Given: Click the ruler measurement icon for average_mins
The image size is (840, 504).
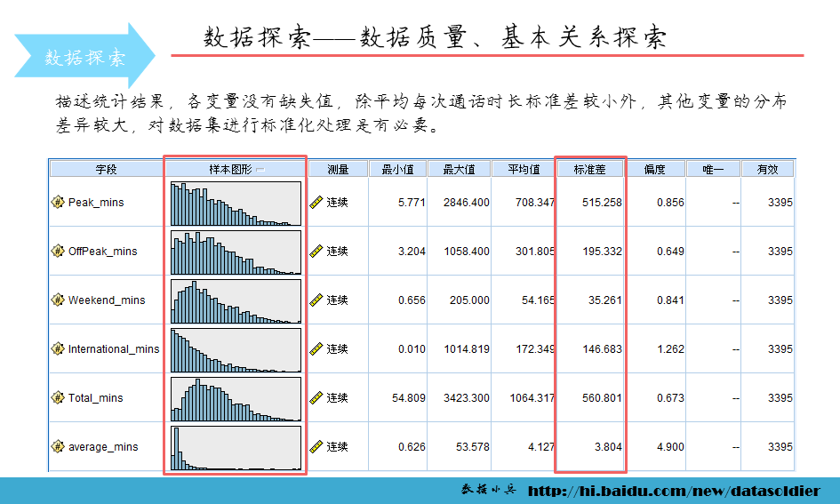Looking at the screenshot, I should [x=316, y=447].
